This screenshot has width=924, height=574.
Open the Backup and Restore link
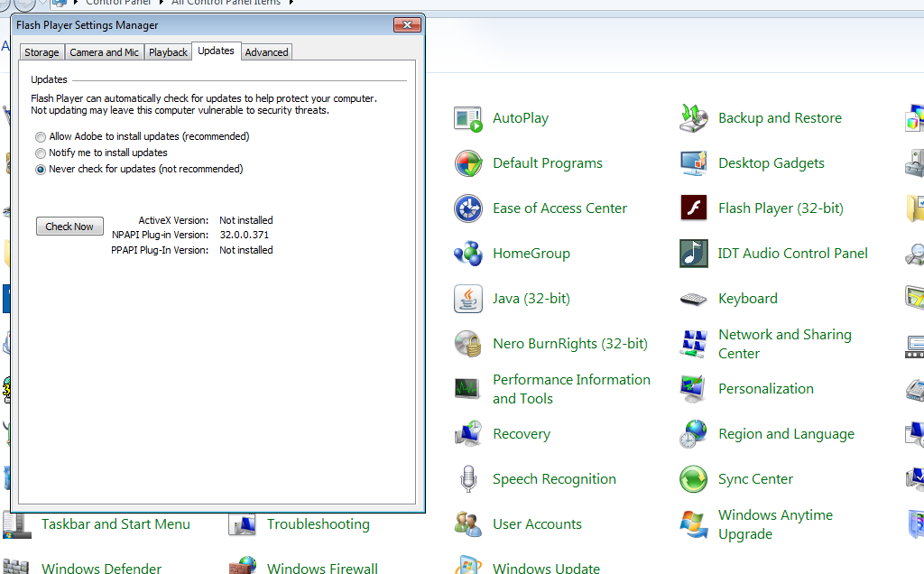tap(780, 118)
